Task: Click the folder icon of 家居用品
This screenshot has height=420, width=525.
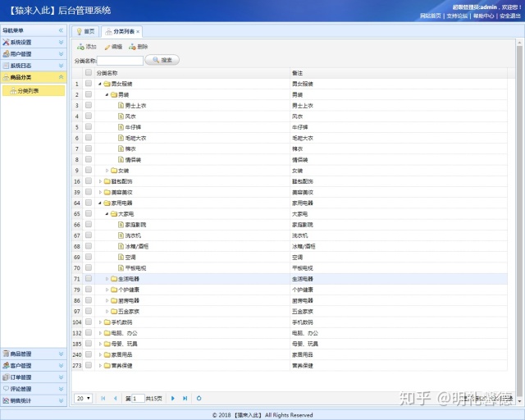Action: 107,354
